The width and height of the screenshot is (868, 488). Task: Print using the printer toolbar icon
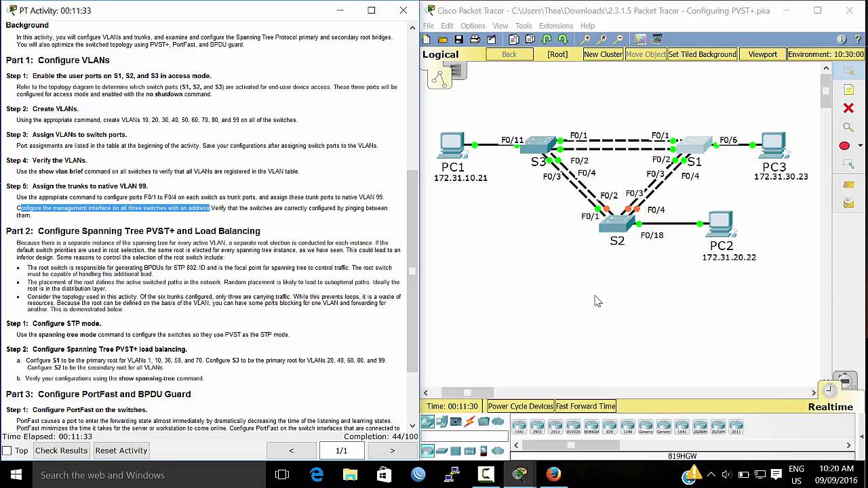(x=475, y=39)
